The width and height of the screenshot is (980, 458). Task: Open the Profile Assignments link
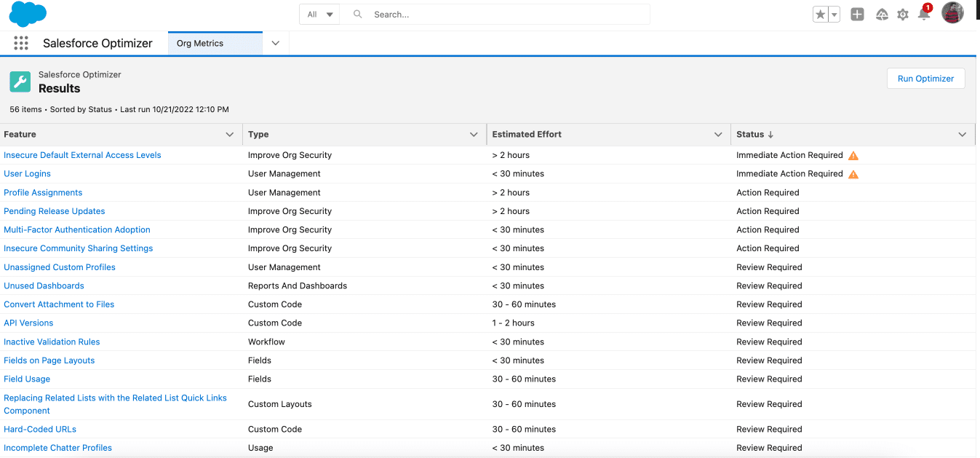click(x=43, y=193)
